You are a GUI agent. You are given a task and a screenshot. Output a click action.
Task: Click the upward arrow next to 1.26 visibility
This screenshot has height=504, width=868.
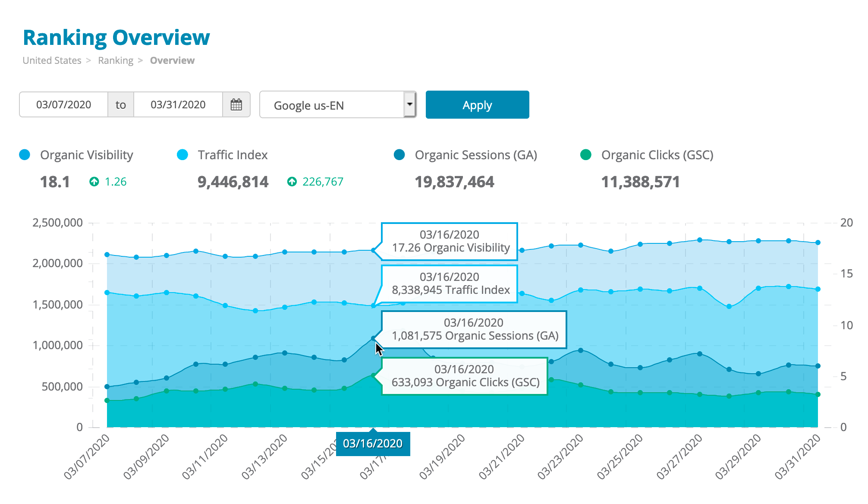coord(95,181)
